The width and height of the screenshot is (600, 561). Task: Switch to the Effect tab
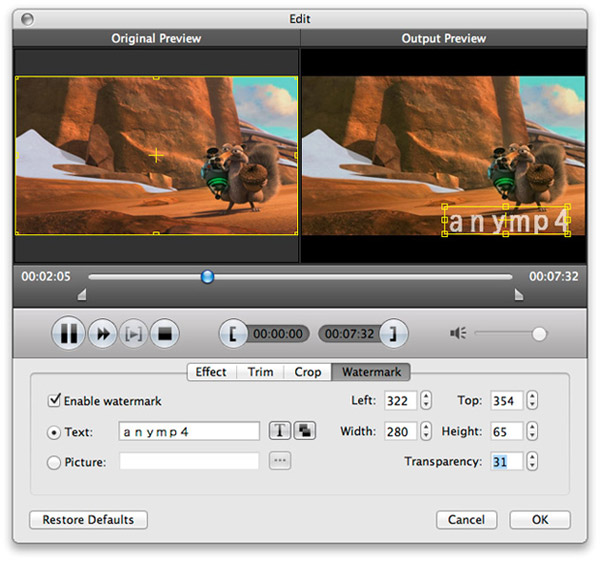pyautogui.click(x=211, y=372)
